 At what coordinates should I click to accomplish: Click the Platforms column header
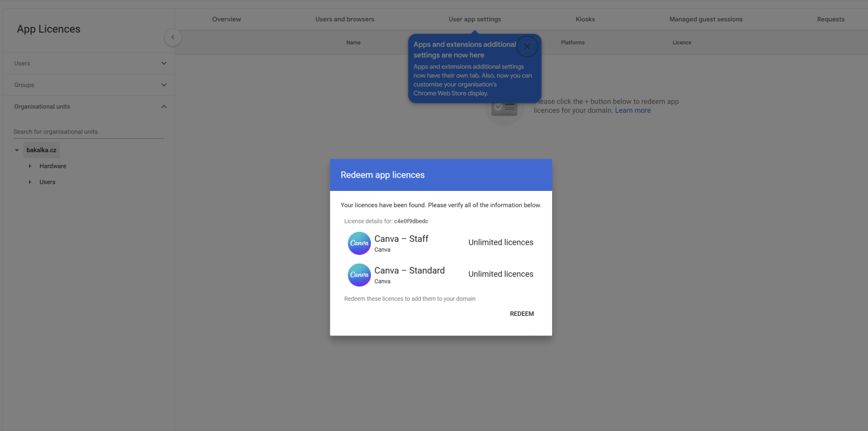[x=573, y=43]
